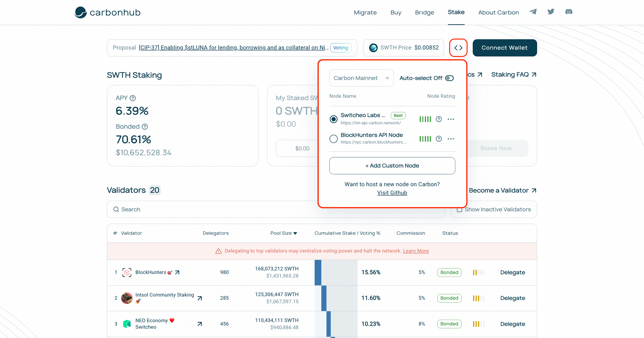Sort validators by Pool Size arrow

tap(295, 233)
